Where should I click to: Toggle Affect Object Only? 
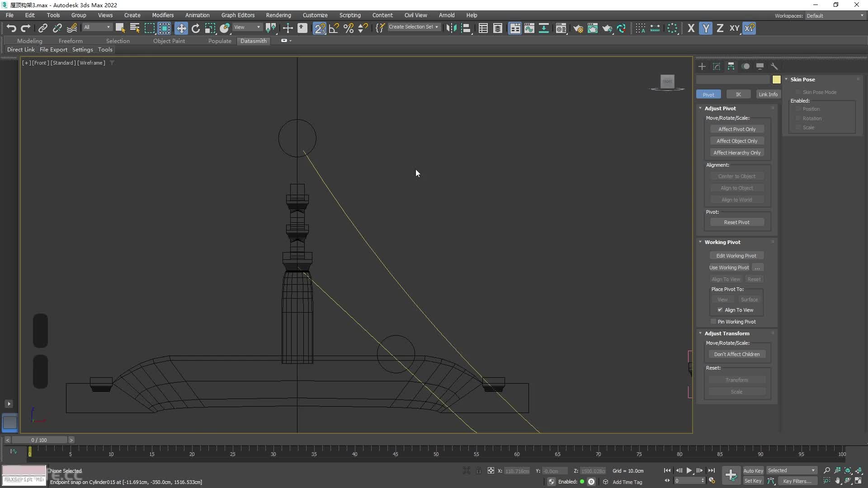point(737,141)
